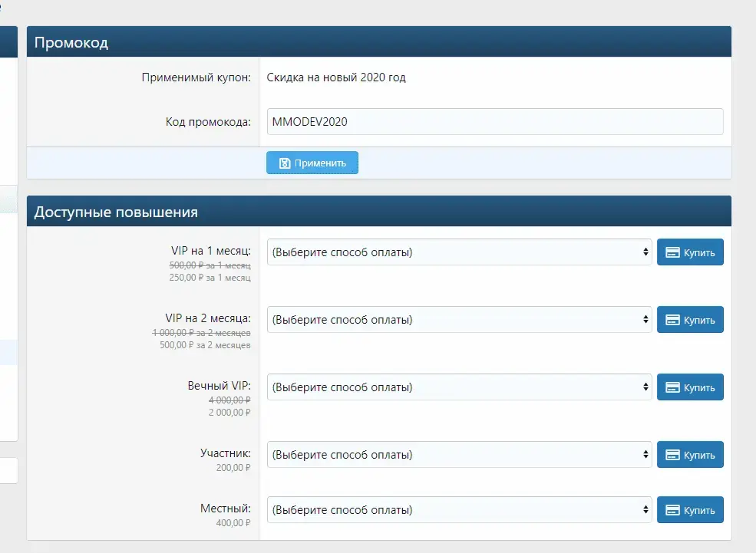756x553 pixels.
Task: Click the crossed-out price 500,00 ₽ за 1 месяц
Action: [x=210, y=265]
